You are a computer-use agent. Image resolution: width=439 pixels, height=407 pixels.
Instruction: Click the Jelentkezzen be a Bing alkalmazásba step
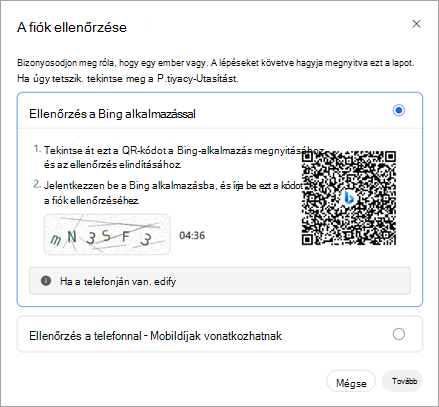click(x=173, y=193)
